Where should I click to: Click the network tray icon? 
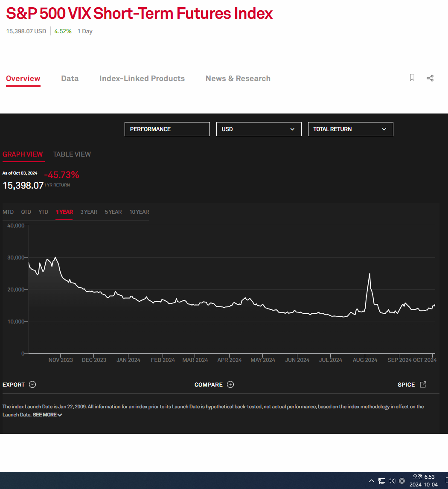tap(381, 480)
